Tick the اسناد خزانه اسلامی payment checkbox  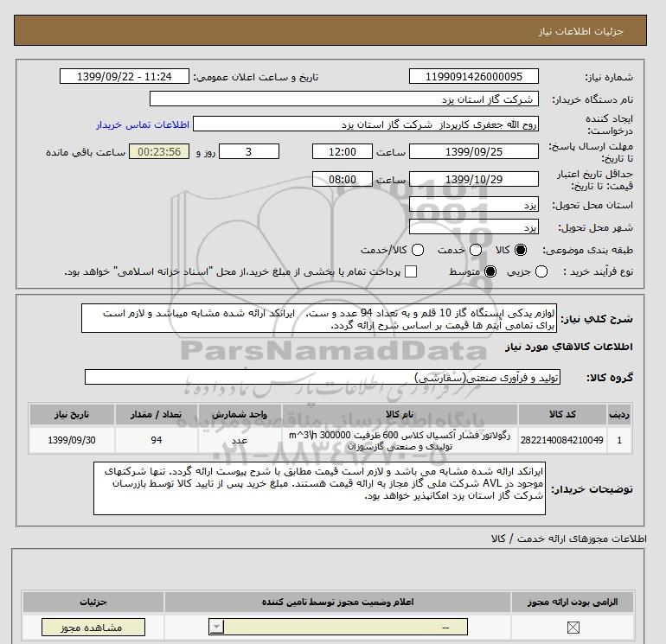[411, 271]
